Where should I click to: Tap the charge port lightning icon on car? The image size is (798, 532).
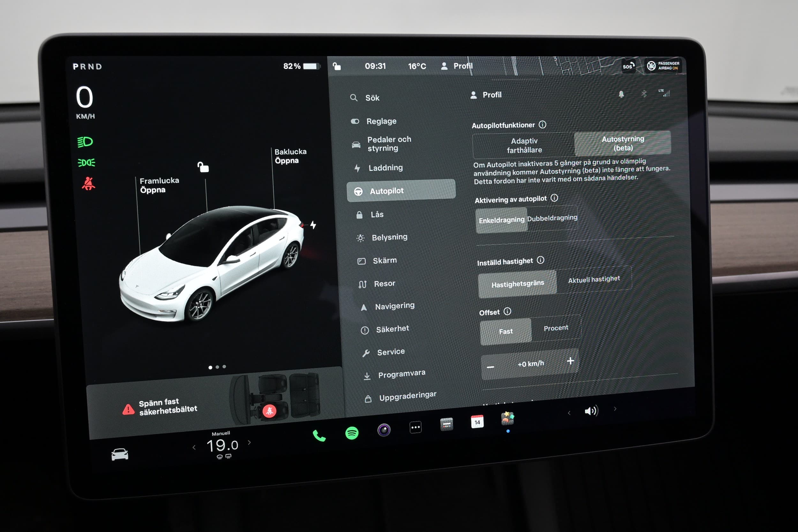pos(313,225)
